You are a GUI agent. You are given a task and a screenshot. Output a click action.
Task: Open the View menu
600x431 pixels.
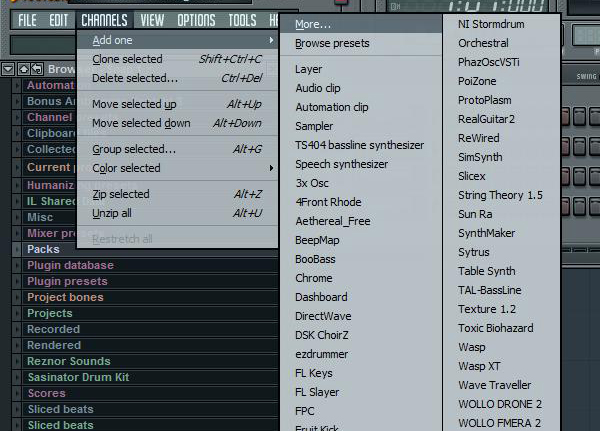pos(152,20)
